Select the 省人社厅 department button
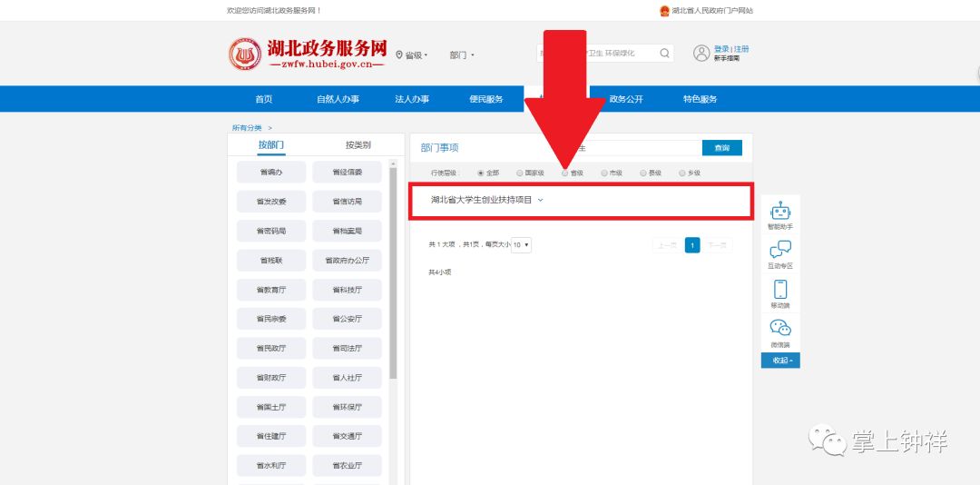 [x=347, y=377]
